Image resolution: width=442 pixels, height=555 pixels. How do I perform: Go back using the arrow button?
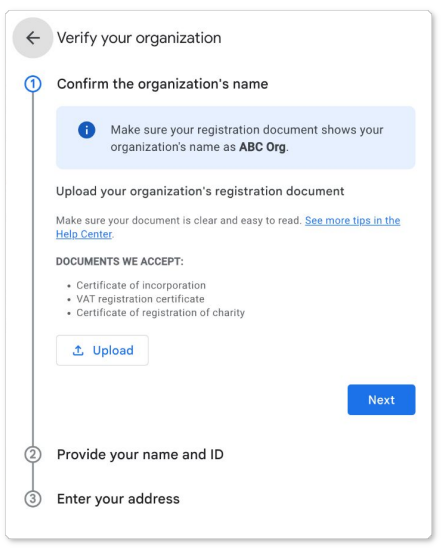click(33, 38)
